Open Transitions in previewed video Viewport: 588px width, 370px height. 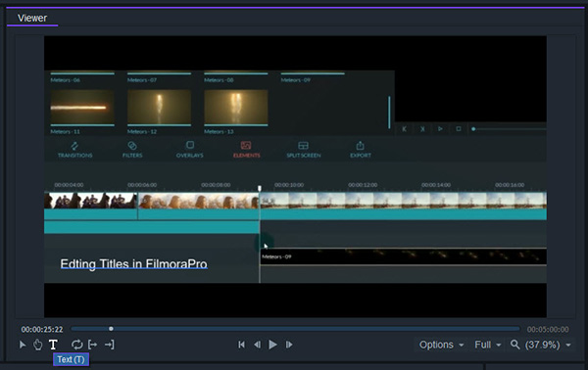point(75,150)
